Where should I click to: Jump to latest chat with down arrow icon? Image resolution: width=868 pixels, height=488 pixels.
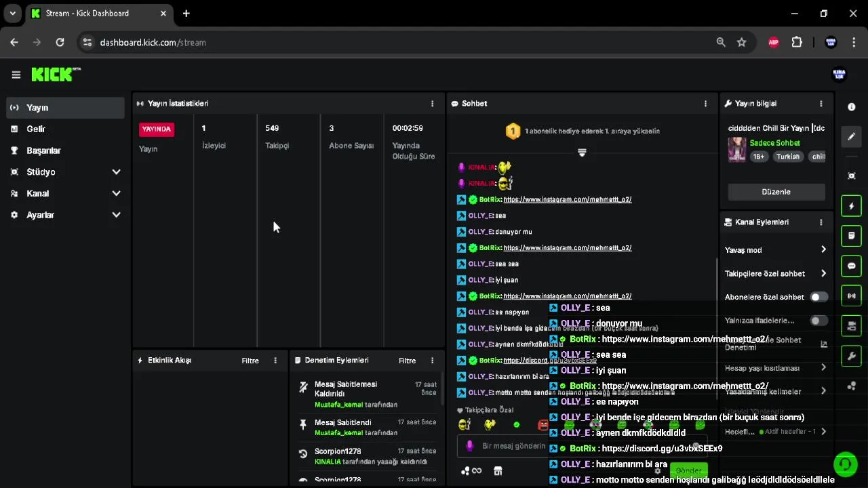click(581, 152)
